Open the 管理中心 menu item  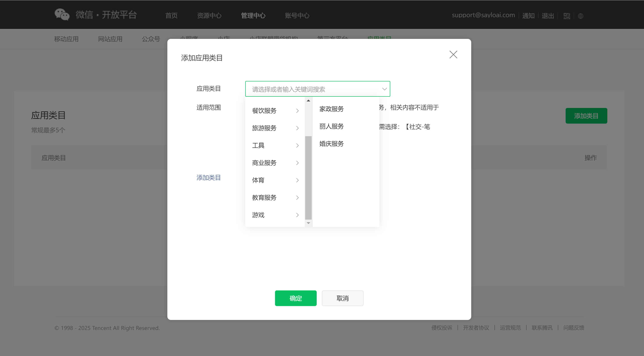click(253, 15)
